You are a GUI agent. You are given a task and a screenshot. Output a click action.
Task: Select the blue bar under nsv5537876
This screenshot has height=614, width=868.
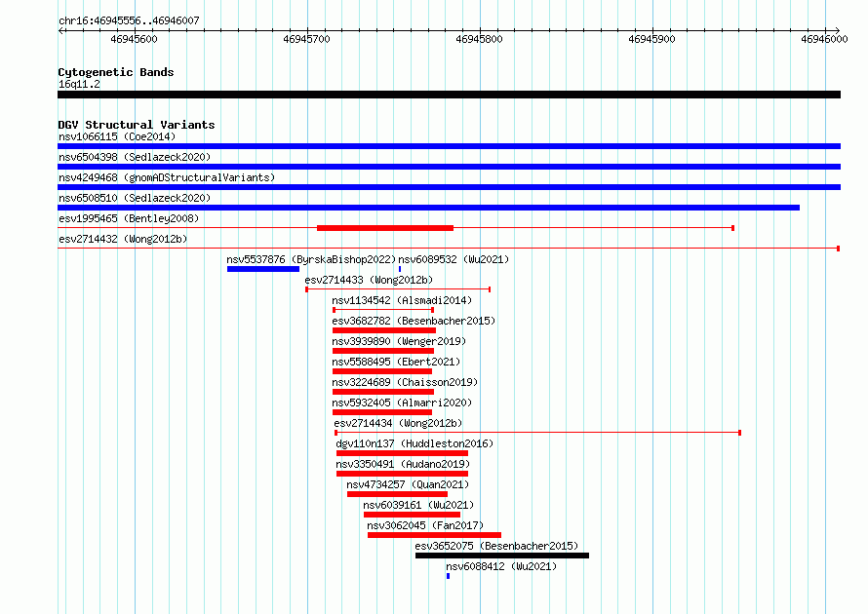[x=263, y=269]
